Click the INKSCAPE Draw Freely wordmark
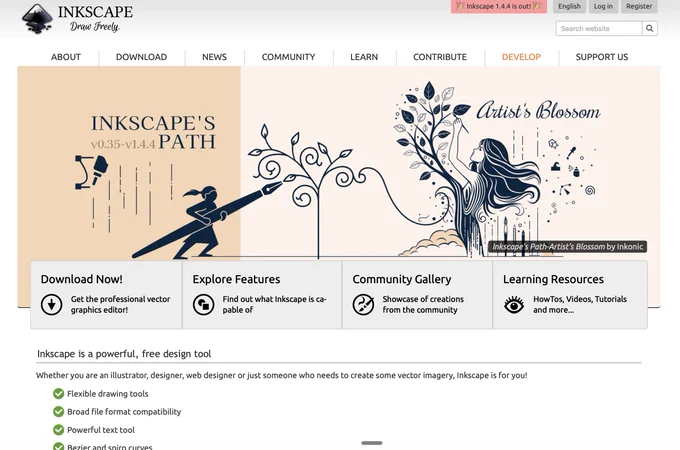 click(95, 19)
